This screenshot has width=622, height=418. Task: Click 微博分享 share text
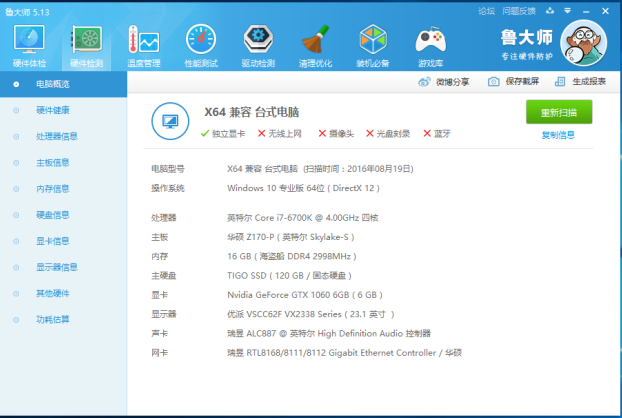click(x=453, y=82)
